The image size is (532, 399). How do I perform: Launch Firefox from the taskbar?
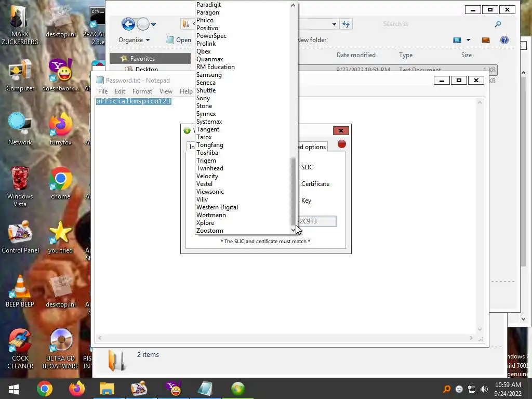coord(76,389)
